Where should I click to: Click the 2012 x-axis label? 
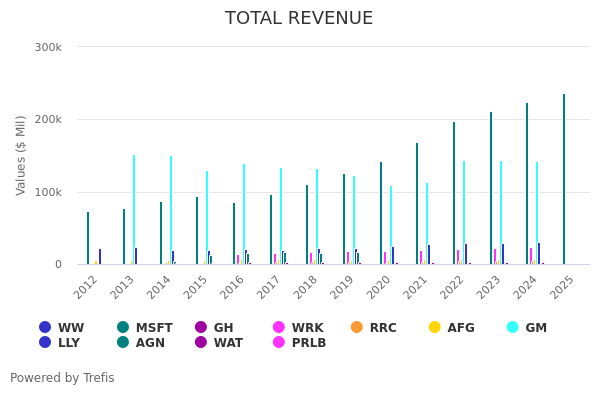[88, 285]
